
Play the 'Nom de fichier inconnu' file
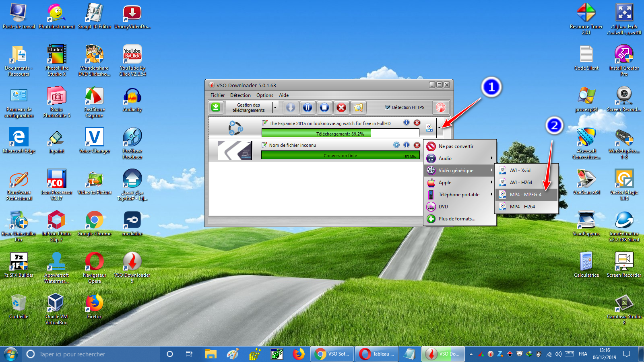tap(396, 145)
